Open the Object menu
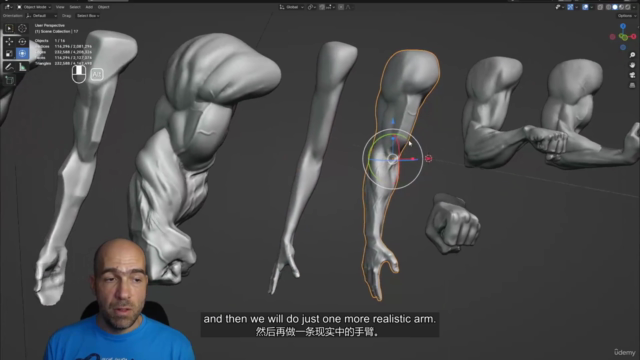640x360 pixels. pyautogui.click(x=103, y=7)
